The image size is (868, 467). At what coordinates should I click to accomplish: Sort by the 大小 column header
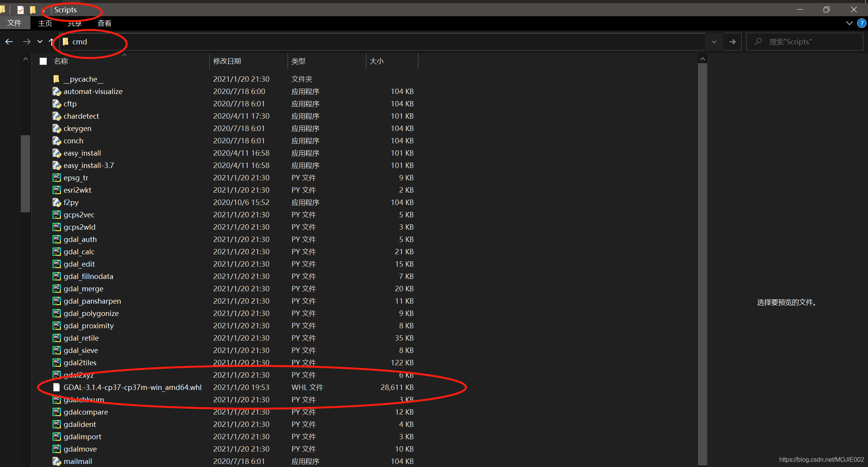point(392,61)
